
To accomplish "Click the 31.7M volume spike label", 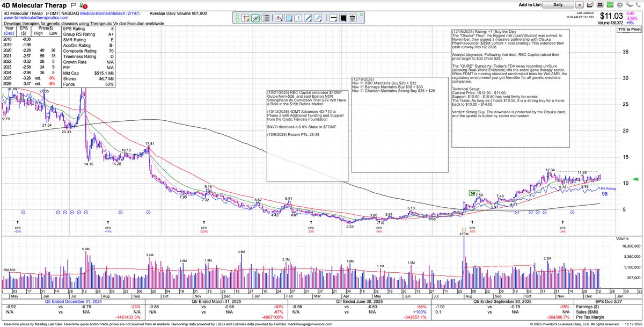I will tap(464, 234).
